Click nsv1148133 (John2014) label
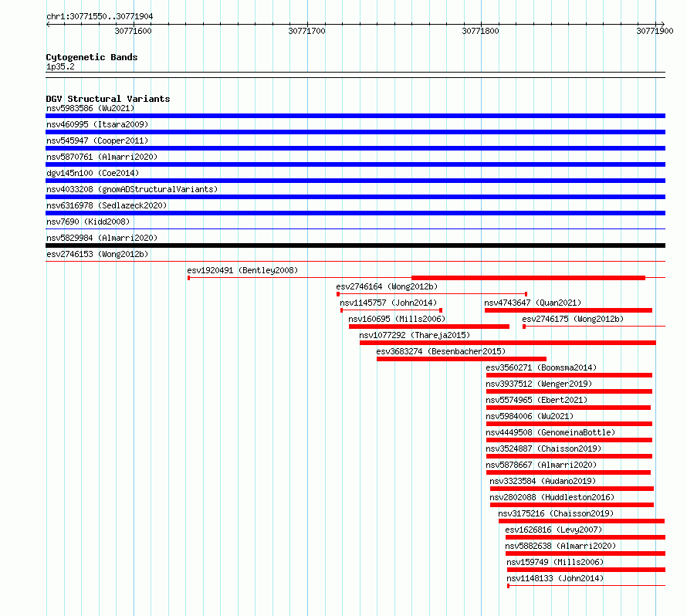 coord(555,578)
